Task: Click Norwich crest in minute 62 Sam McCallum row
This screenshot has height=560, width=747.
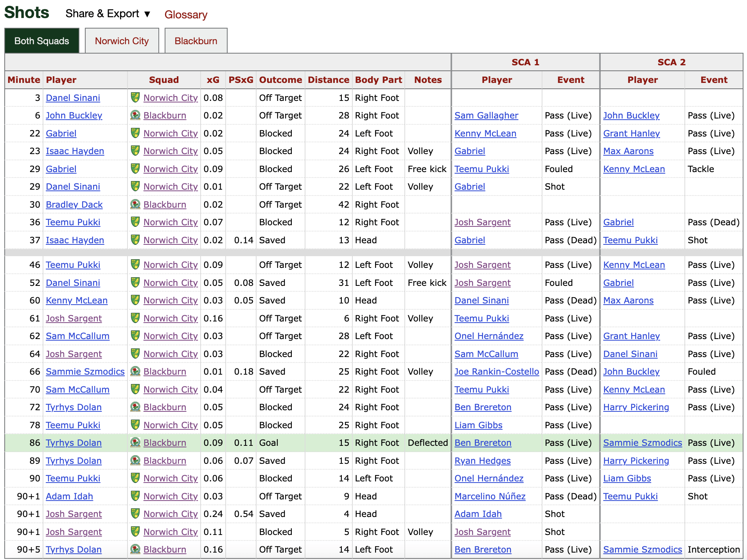Action: tap(135, 336)
